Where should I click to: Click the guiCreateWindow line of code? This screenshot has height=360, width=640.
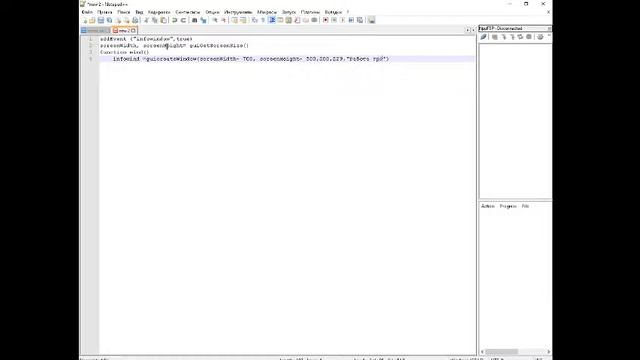click(251, 59)
